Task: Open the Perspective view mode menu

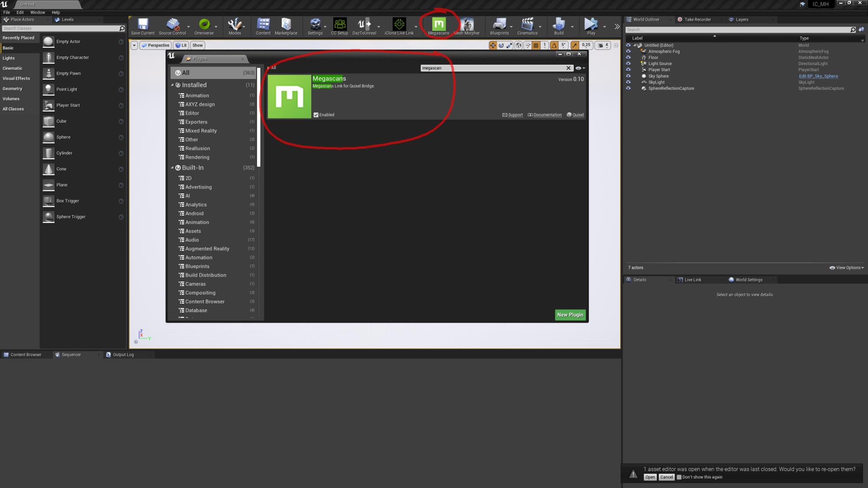Action: coord(155,45)
